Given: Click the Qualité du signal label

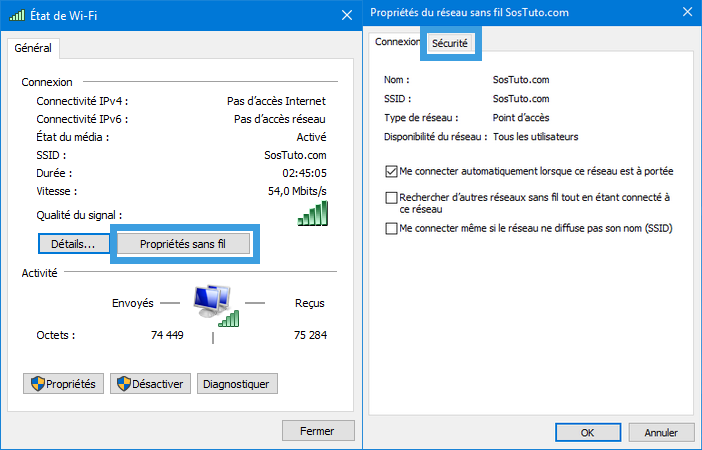Looking at the screenshot, I should 79,215.
